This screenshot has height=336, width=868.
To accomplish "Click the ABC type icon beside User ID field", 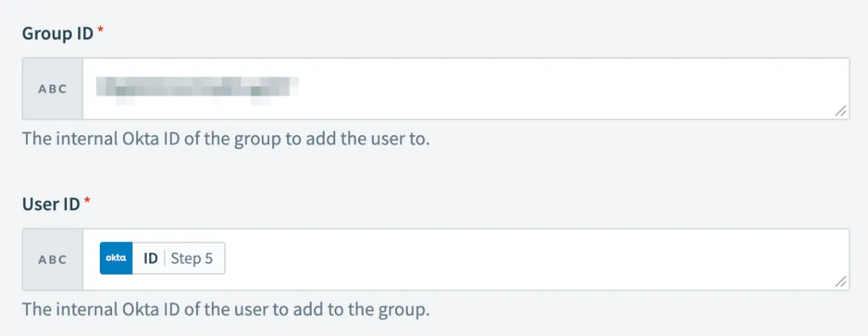I will (53, 259).
